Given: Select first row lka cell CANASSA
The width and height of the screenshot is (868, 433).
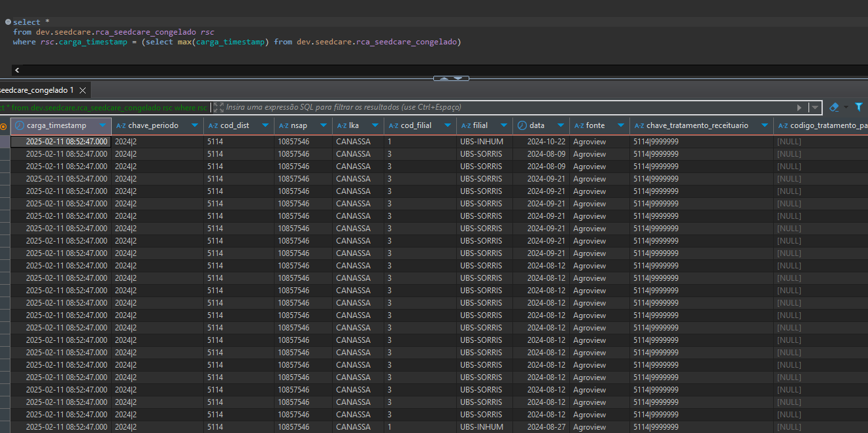Looking at the screenshot, I should point(358,142).
